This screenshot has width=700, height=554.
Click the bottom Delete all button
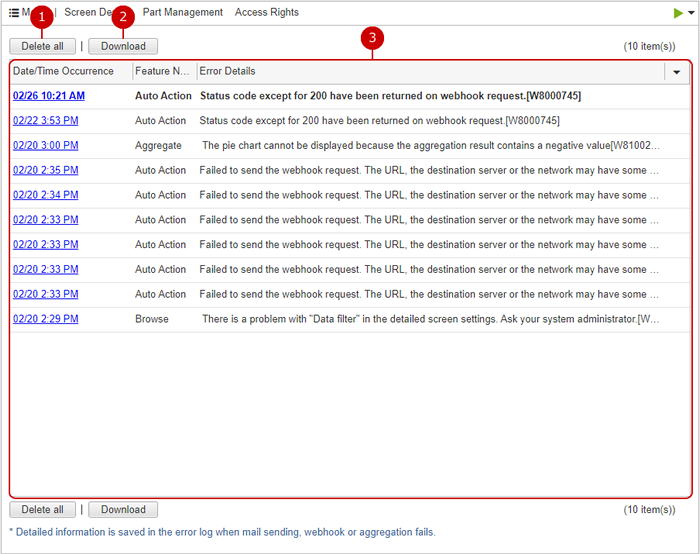coord(42,509)
